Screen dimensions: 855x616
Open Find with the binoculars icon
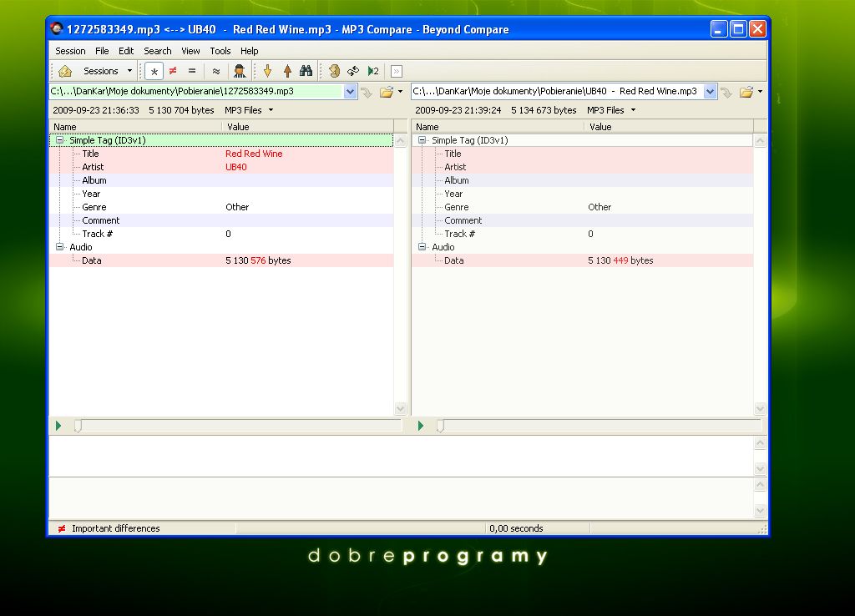tap(306, 71)
